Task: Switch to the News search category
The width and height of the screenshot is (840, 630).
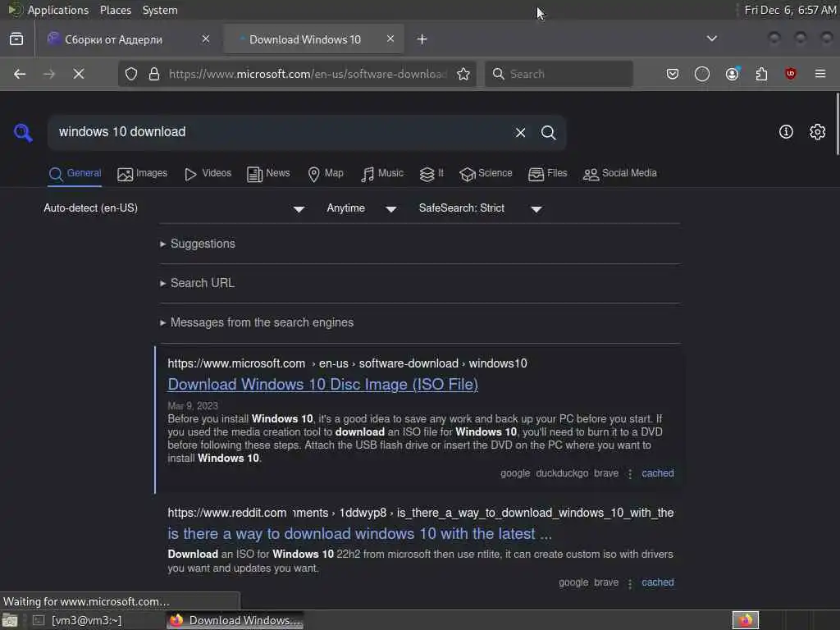Action: [268, 174]
